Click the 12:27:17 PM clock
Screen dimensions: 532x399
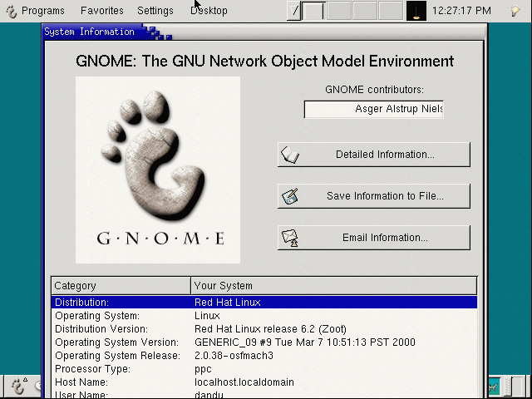coord(461,11)
